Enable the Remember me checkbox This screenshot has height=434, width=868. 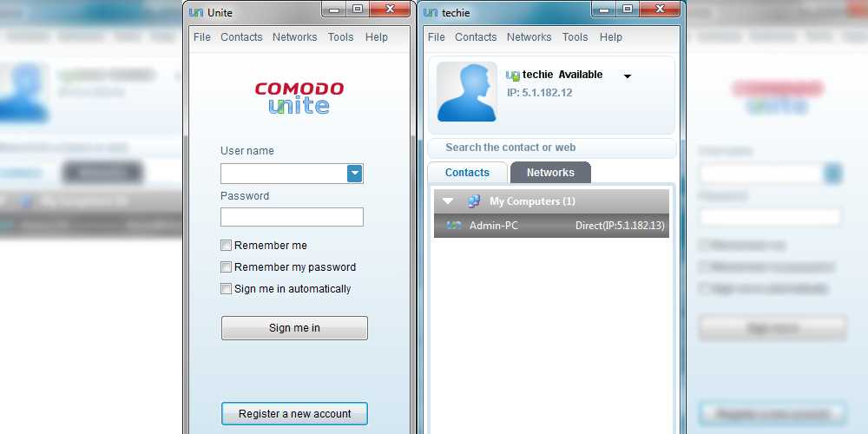tap(226, 246)
